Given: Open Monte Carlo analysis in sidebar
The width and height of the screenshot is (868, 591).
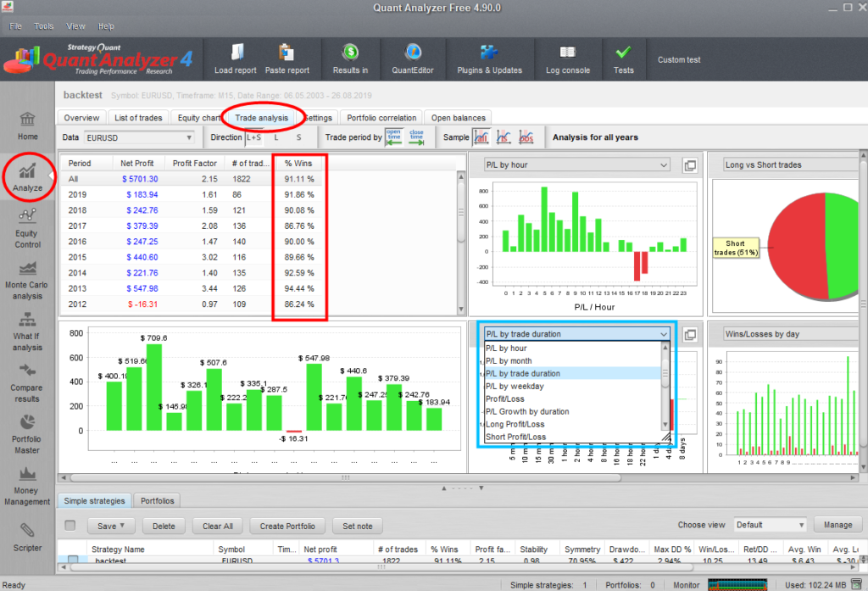Looking at the screenshot, I should [x=27, y=281].
